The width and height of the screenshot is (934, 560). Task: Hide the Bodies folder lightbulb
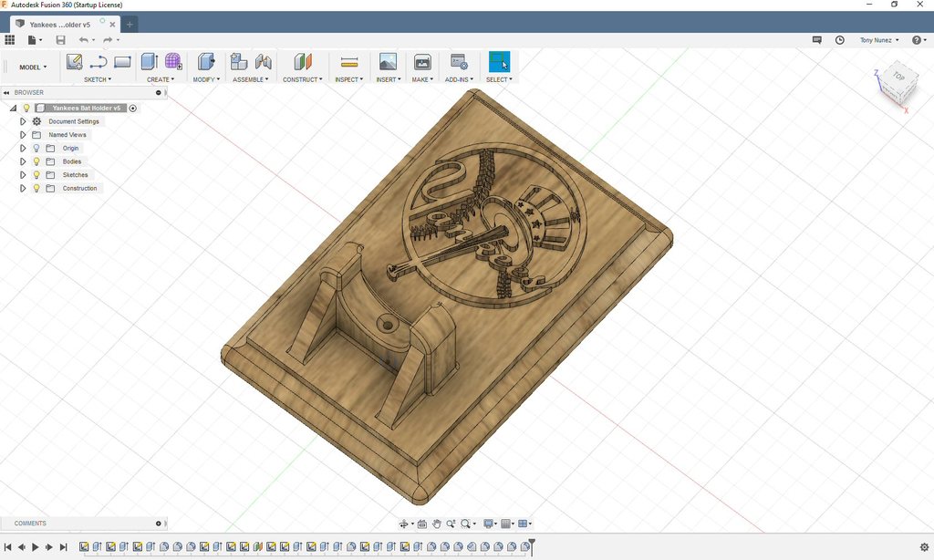(x=36, y=161)
